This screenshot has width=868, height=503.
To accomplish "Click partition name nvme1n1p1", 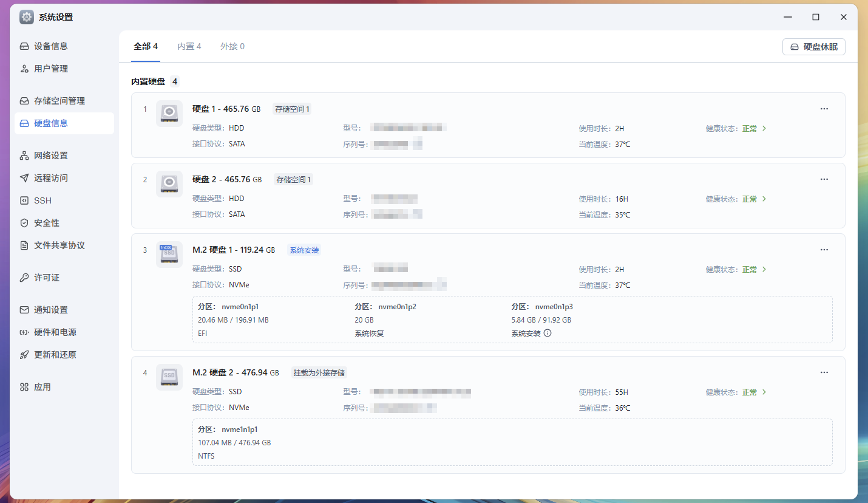I will pyautogui.click(x=240, y=429).
